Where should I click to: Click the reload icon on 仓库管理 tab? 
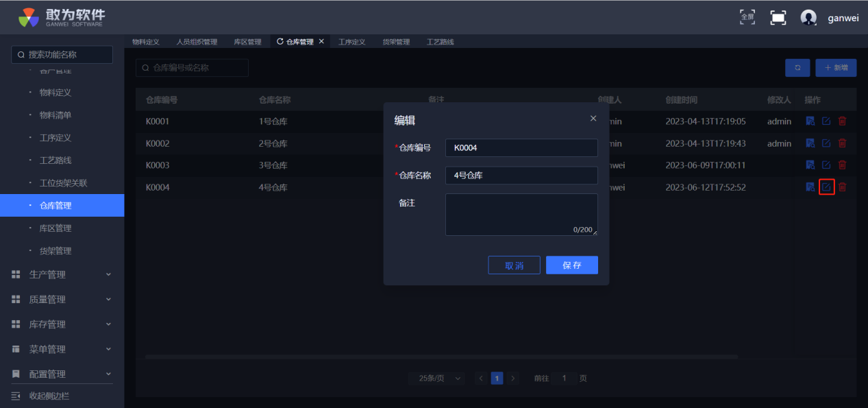pyautogui.click(x=280, y=42)
